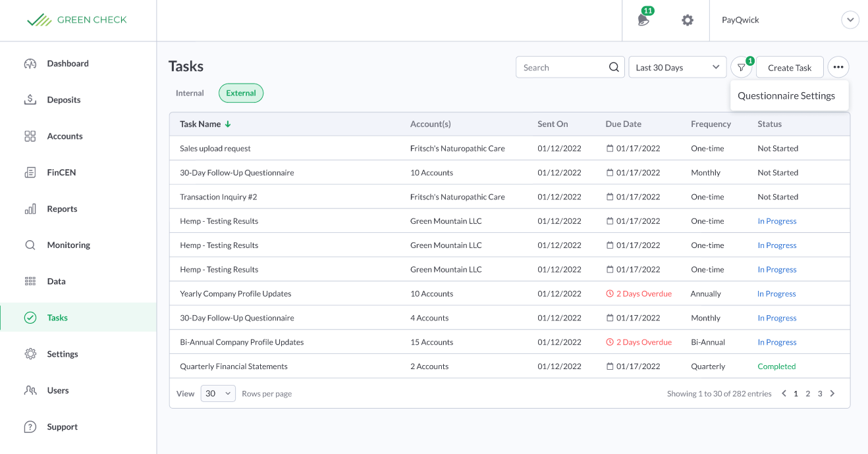Navigate to FinCEN in the sidebar
This screenshot has width=868, height=454.
[61, 172]
